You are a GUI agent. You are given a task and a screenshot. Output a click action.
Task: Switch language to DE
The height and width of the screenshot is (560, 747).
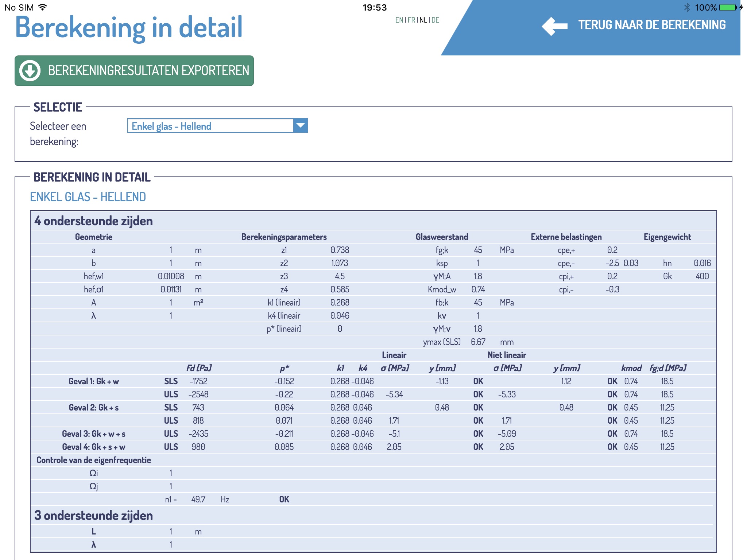436,20
